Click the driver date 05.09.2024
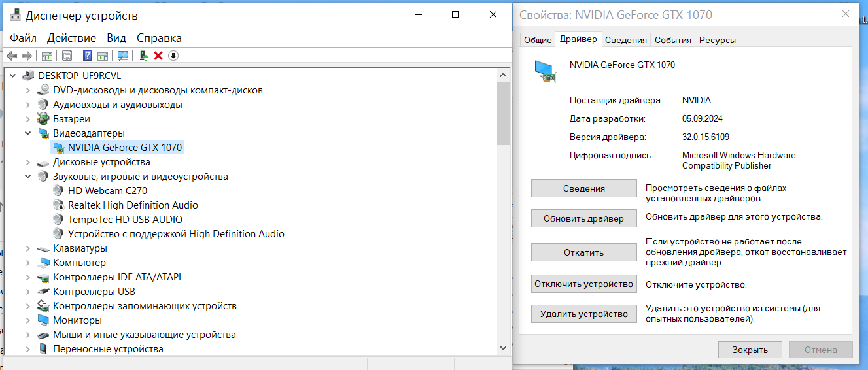868x370 pixels. (x=702, y=119)
